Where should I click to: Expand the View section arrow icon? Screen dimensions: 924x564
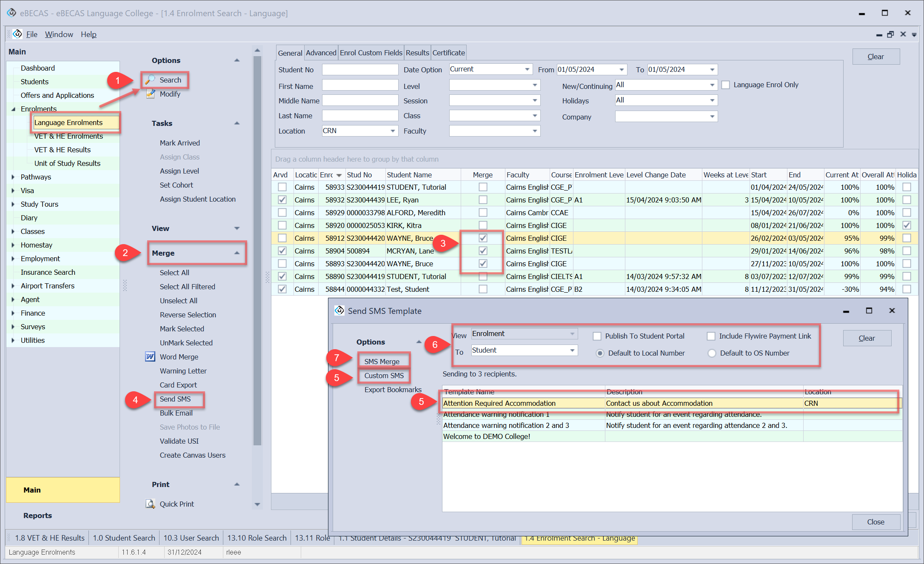237,228
